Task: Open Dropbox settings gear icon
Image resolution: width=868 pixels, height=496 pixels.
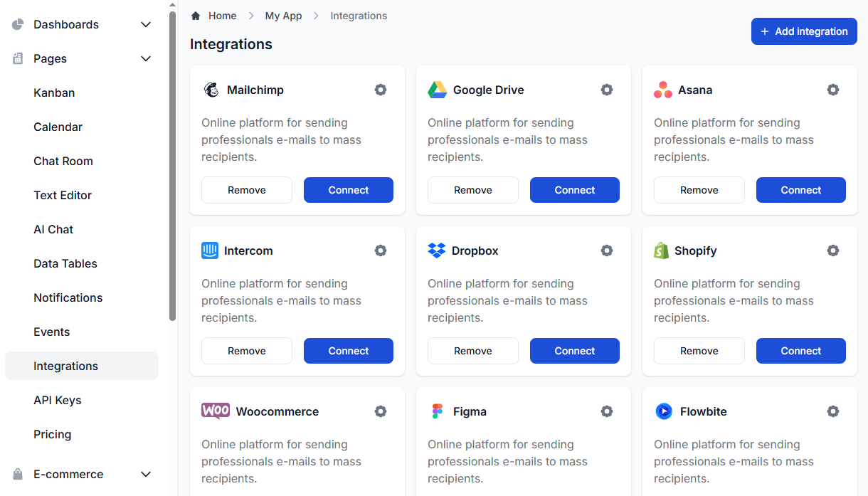Action: 607,250
